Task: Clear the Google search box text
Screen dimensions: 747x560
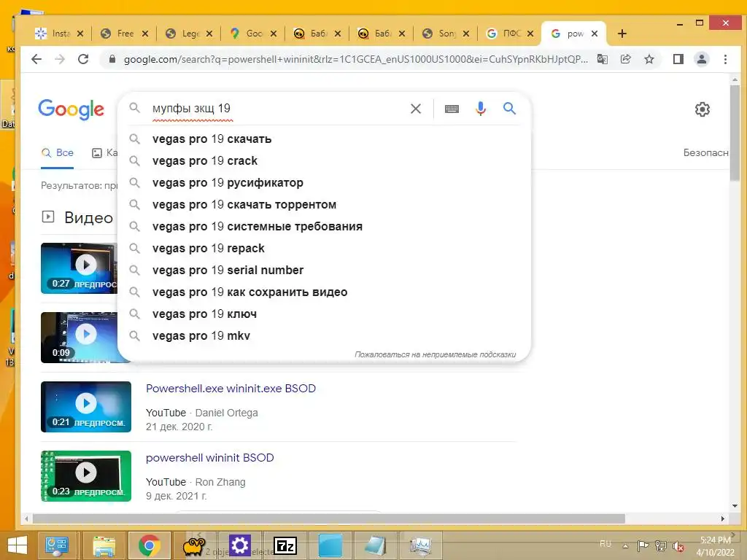Action: click(415, 109)
